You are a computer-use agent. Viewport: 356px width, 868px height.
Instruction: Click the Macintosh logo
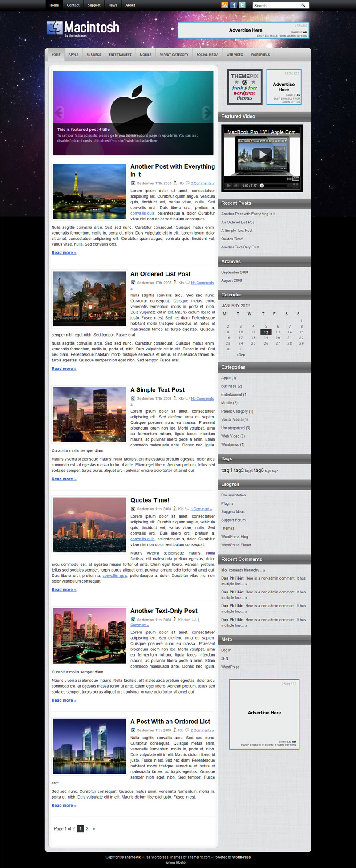tap(83, 28)
